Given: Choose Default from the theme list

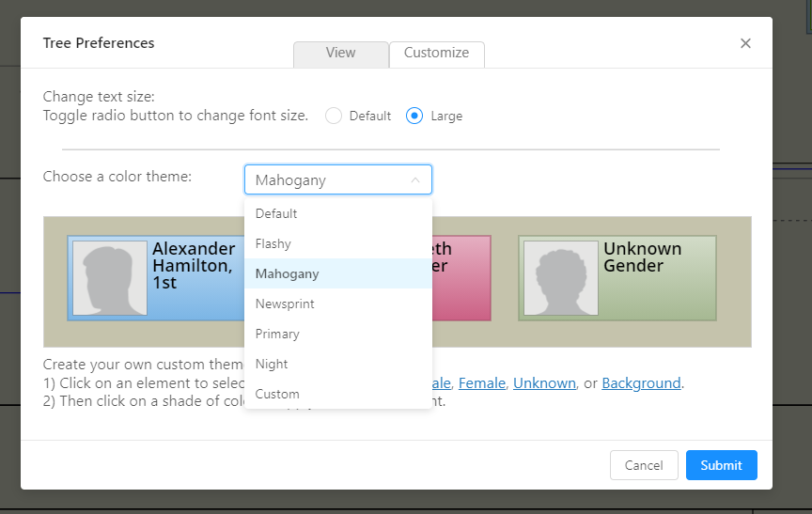Looking at the screenshot, I should pos(276,213).
